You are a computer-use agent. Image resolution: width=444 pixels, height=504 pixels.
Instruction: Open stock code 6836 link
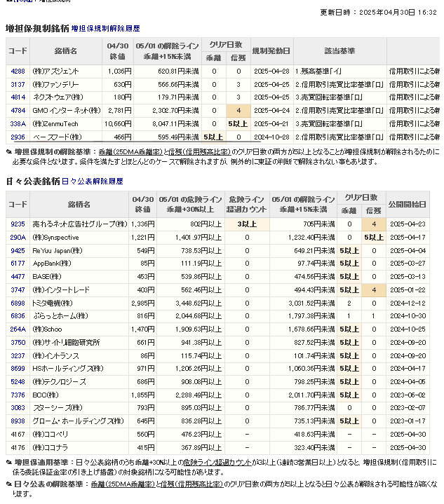18,316
